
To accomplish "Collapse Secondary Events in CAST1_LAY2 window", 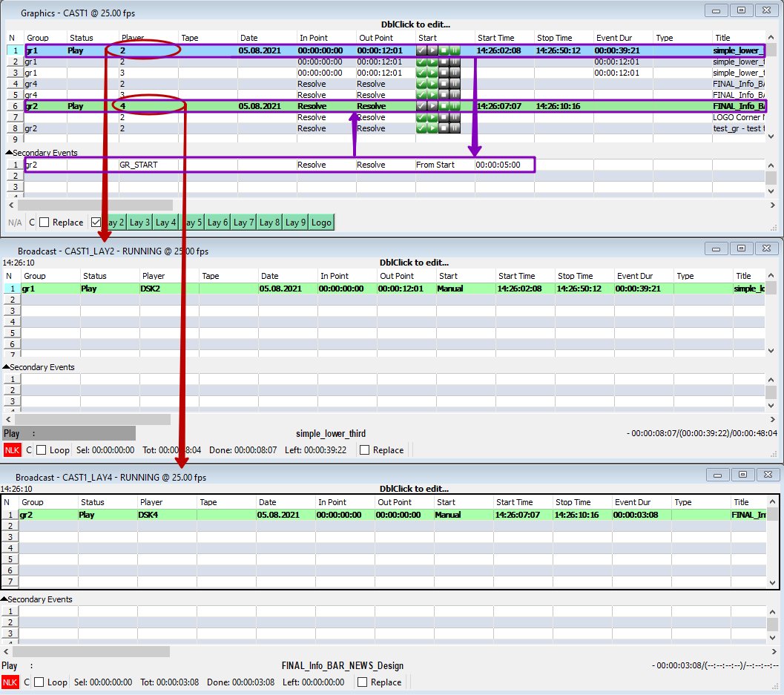I will click(x=6, y=367).
